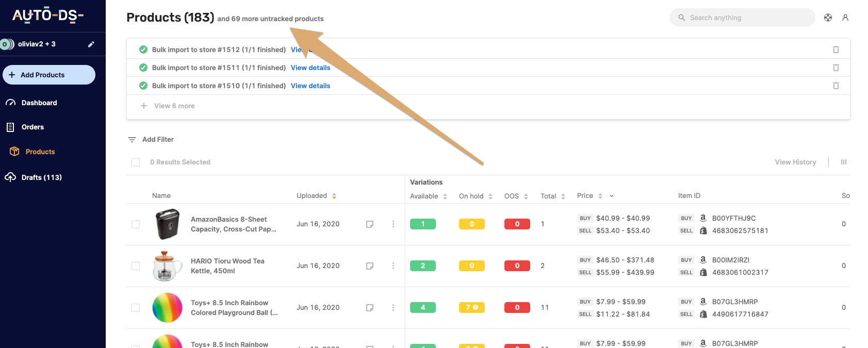Open the AmazonBasics shredder product thumbnail
This screenshot has width=868, height=348.
tap(168, 224)
